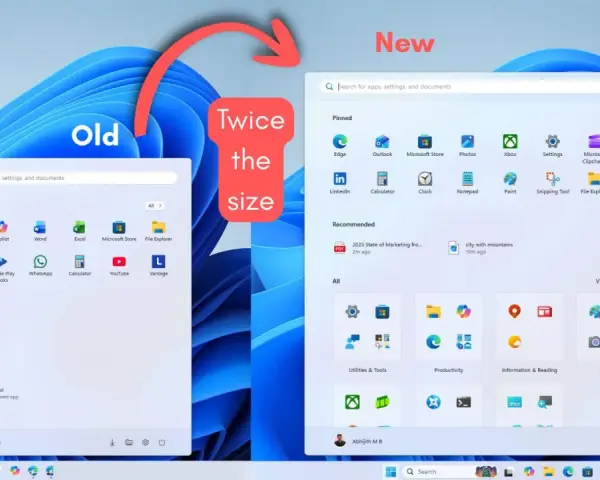Click the new Start menu search field
The height and width of the screenshot is (480, 600).
[x=460, y=87]
